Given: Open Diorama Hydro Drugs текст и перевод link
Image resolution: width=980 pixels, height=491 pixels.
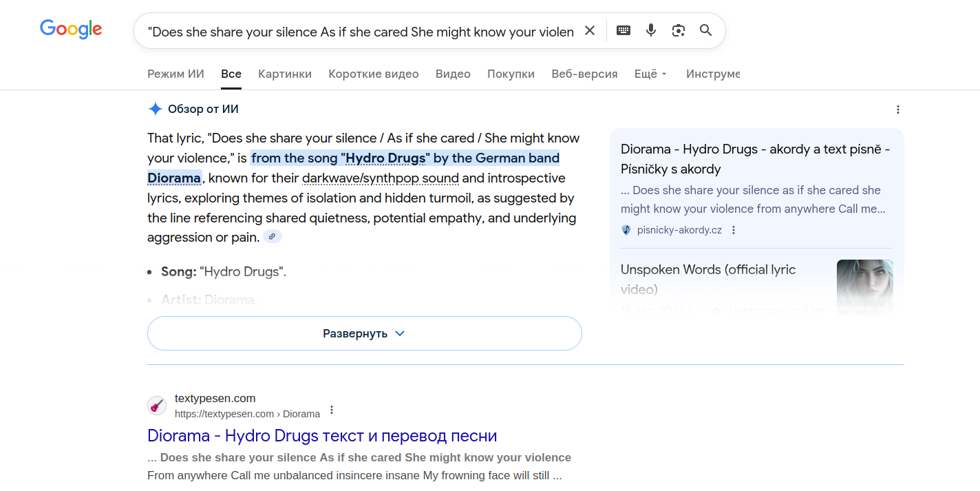Looking at the screenshot, I should click(x=322, y=436).
